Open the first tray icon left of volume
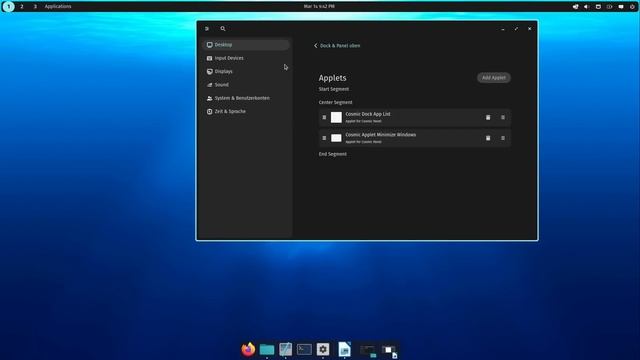 [575, 7]
